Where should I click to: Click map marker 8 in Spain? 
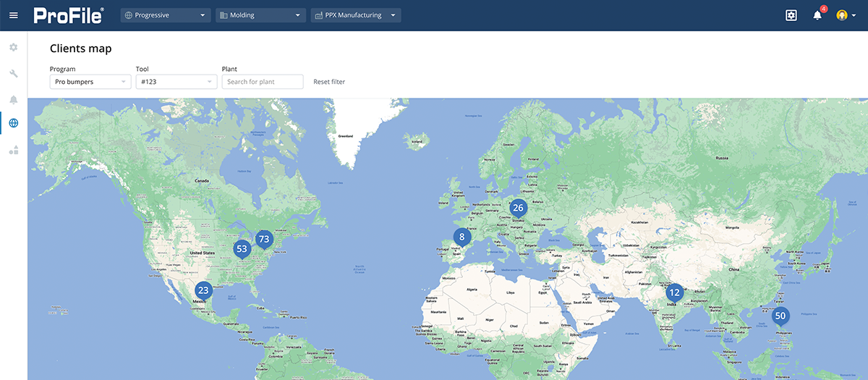pyautogui.click(x=462, y=237)
